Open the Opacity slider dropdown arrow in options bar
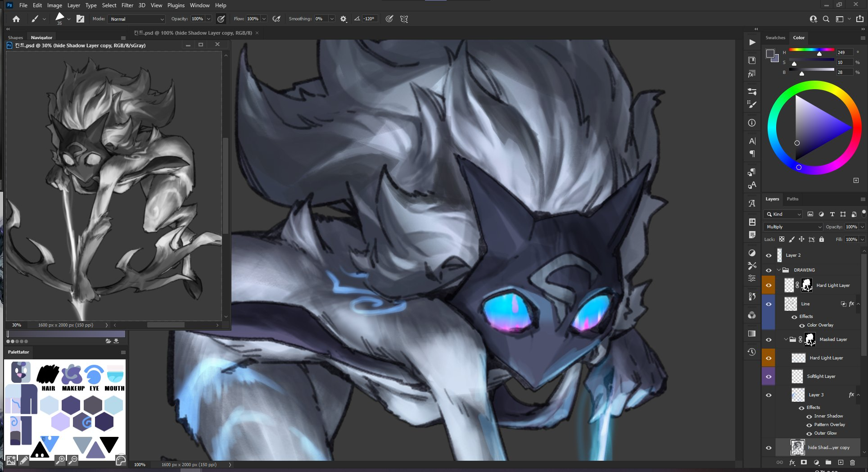Image resolution: width=868 pixels, height=472 pixels. (x=208, y=19)
